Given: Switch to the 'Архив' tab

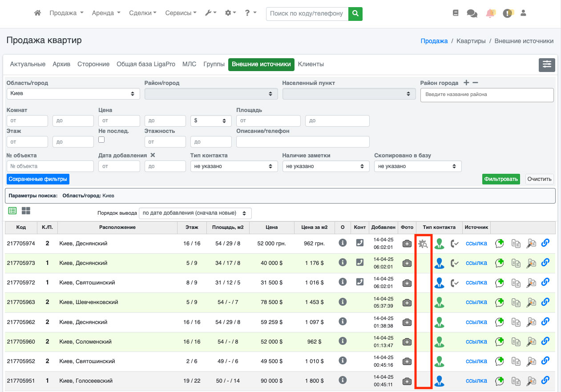Looking at the screenshot, I should coord(61,64).
